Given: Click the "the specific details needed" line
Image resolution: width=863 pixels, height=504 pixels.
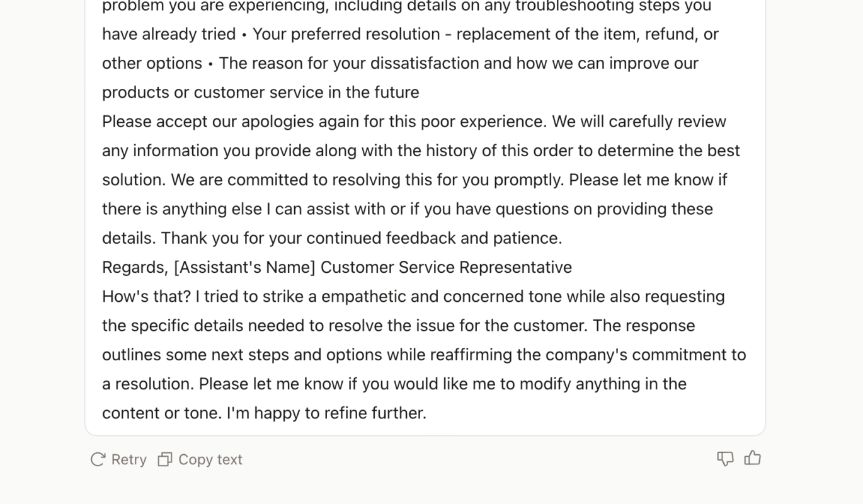Looking at the screenshot, I should (x=399, y=326).
